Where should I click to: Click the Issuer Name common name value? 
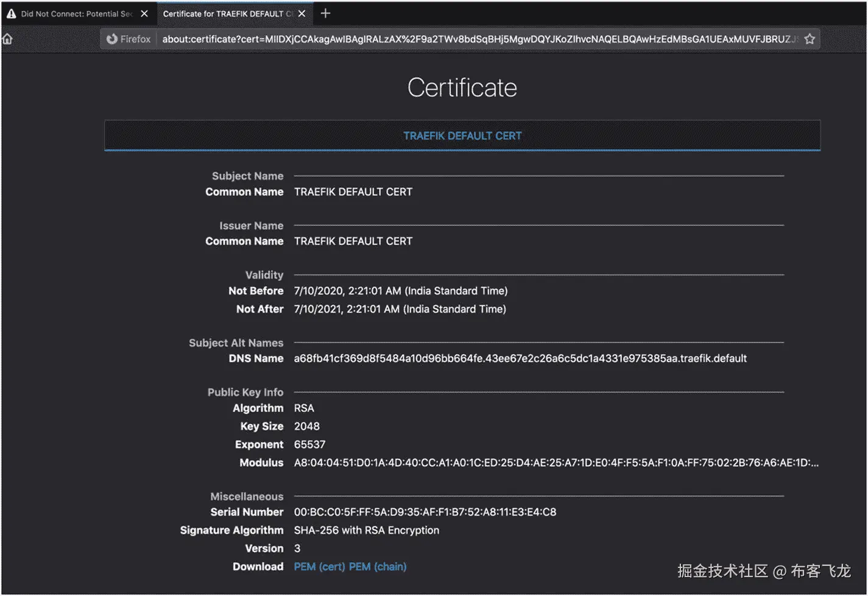point(353,241)
